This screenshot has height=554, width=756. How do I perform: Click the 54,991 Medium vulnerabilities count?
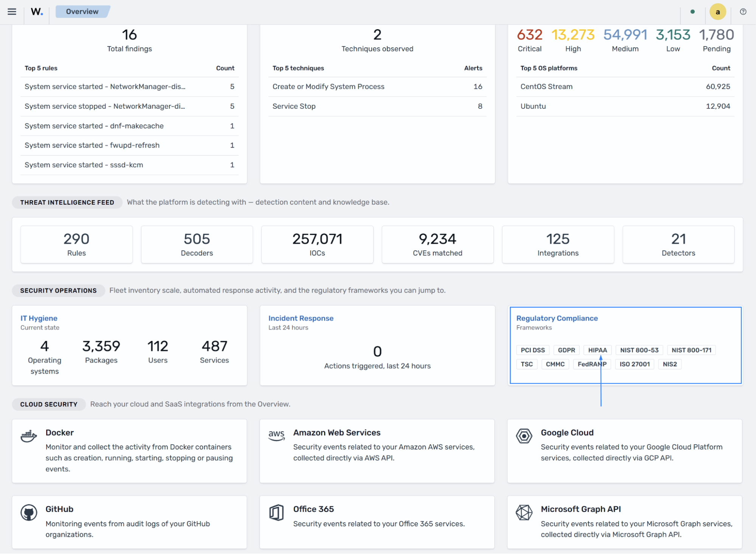(x=625, y=35)
